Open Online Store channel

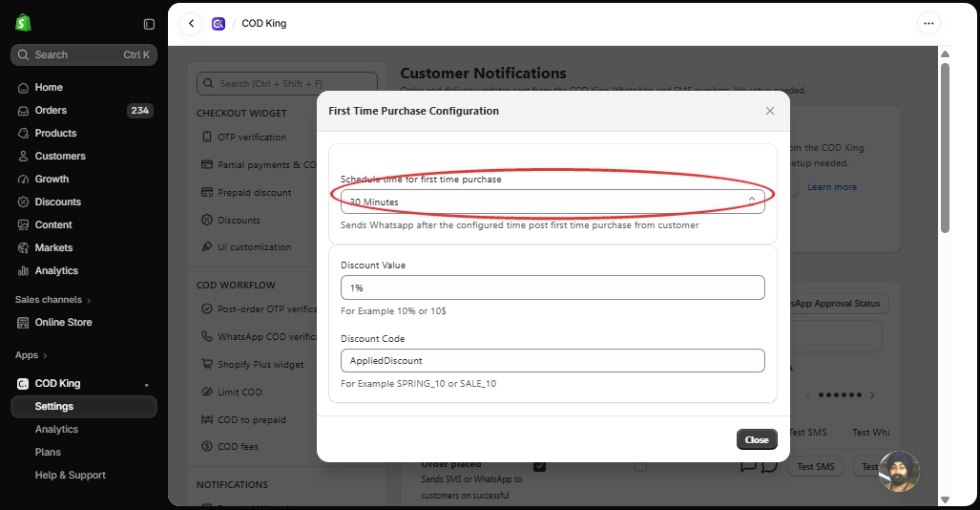point(63,322)
